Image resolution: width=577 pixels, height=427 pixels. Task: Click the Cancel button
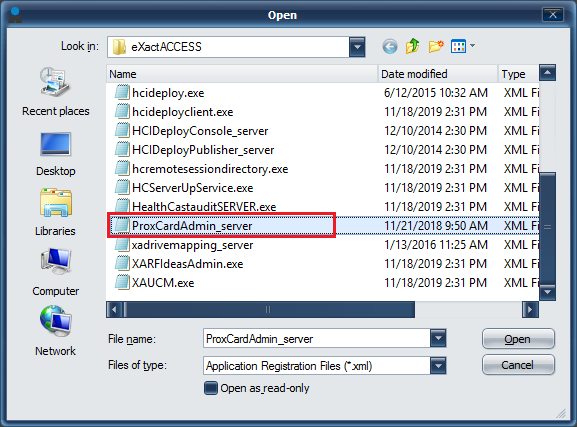[518, 365]
